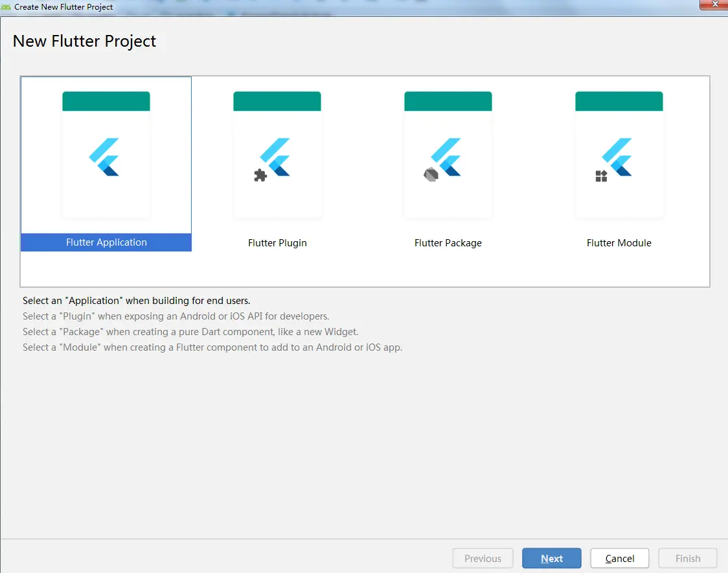Click the module blocks icon on Flutter Module
The width and height of the screenshot is (728, 573).
coord(601,176)
